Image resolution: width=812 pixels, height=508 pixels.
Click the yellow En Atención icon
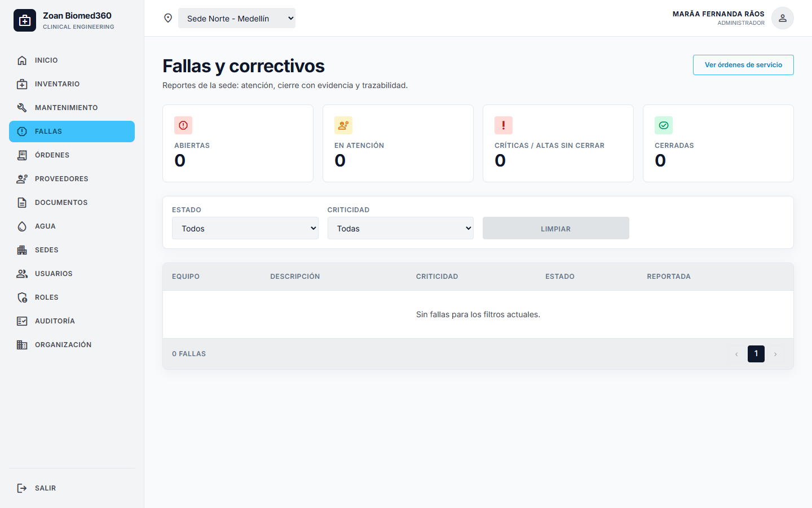pos(343,125)
